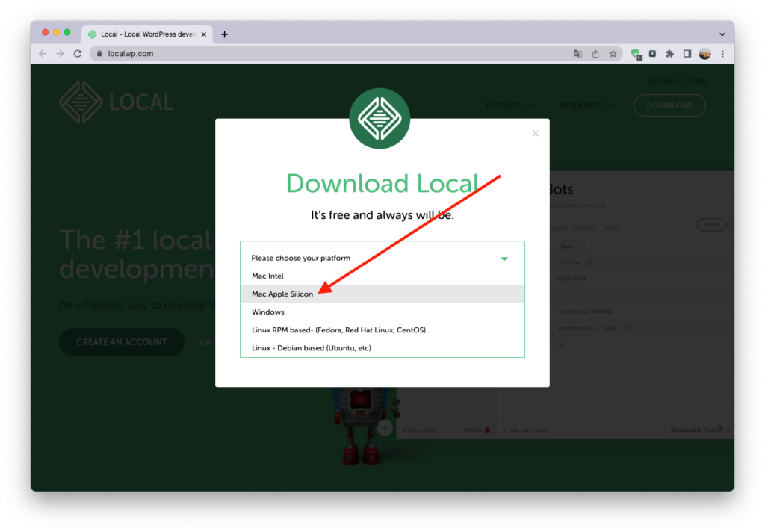The image size is (765, 532).
Task: Click the browser forward arrow
Action: (60, 54)
